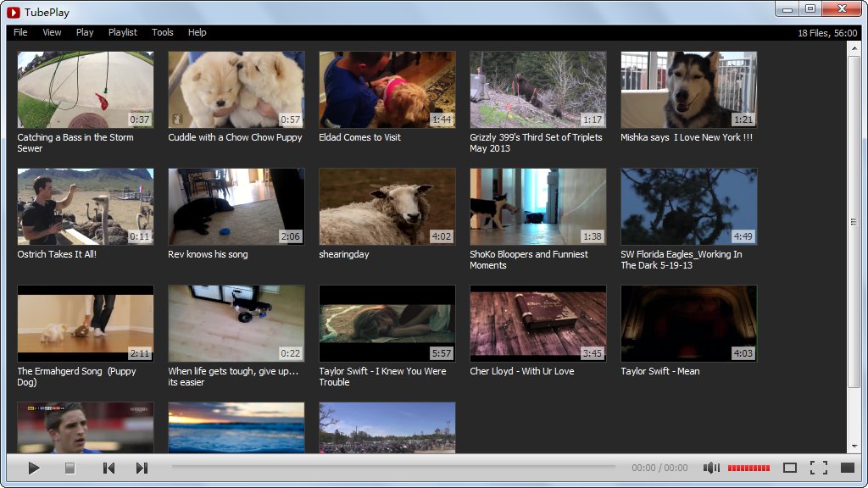Click the 'Rev knows his song' title text
This screenshot has height=488, width=868.
tap(209, 254)
